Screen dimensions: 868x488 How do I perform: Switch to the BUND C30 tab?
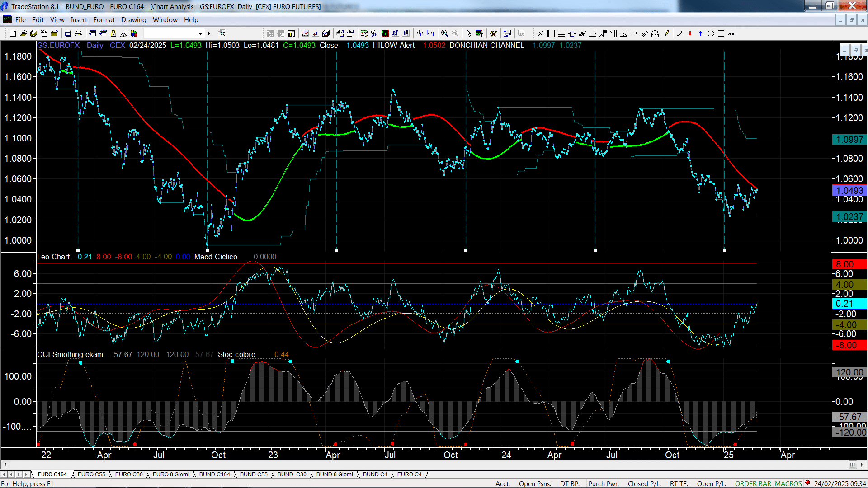coord(292,474)
